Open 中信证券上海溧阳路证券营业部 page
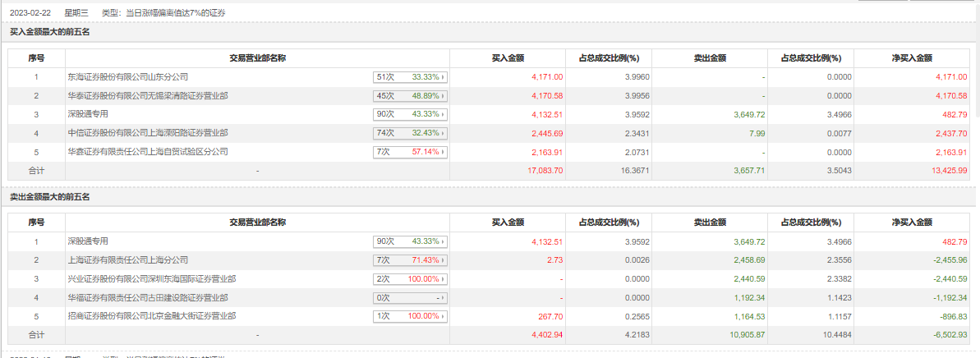Image resolution: width=980 pixels, height=358 pixels. [x=148, y=133]
